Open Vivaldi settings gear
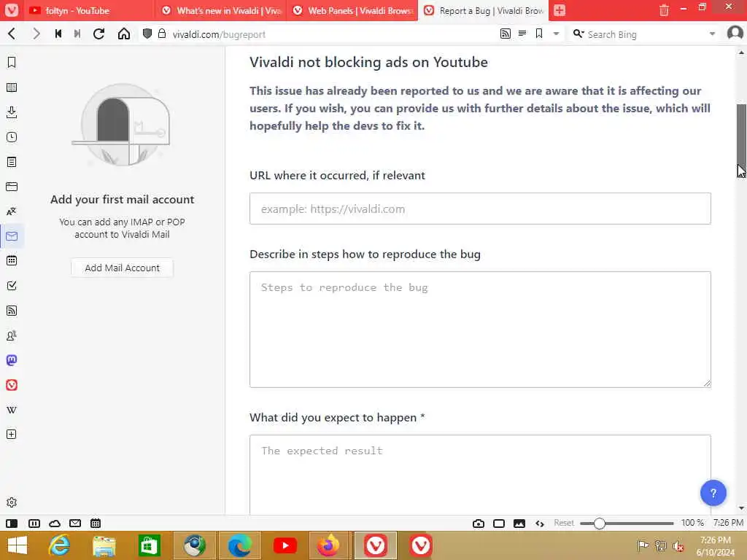747x560 pixels. (x=12, y=502)
